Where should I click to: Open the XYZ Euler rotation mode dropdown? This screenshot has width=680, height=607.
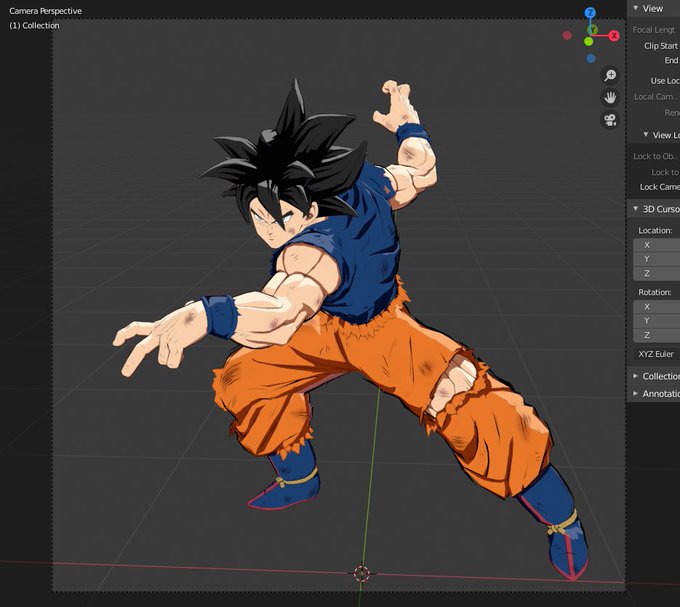657,354
